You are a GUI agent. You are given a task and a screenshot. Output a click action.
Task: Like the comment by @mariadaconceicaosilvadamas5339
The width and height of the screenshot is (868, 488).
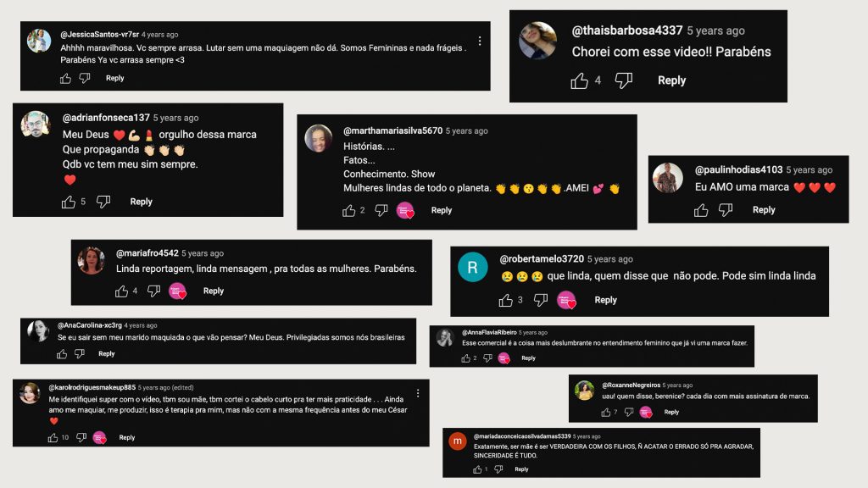pos(477,469)
